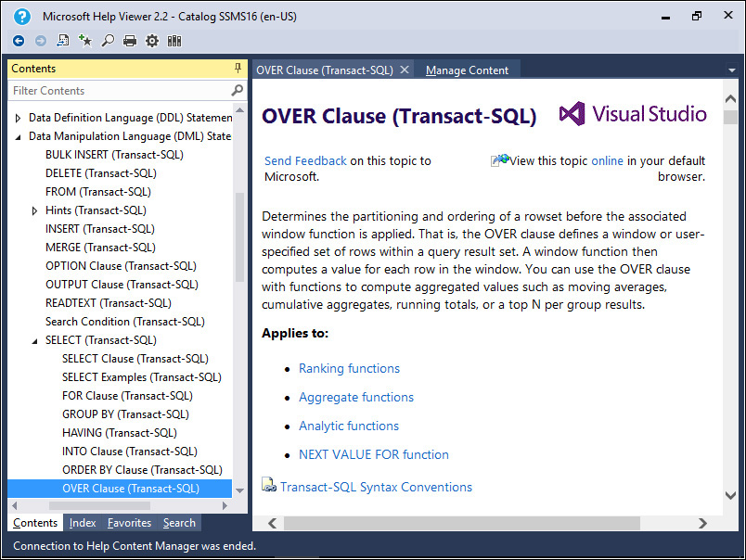This screenshot has width=746, height=560.
Task: Open the Find magnifier in toolbar
Action: pos(108,41)
